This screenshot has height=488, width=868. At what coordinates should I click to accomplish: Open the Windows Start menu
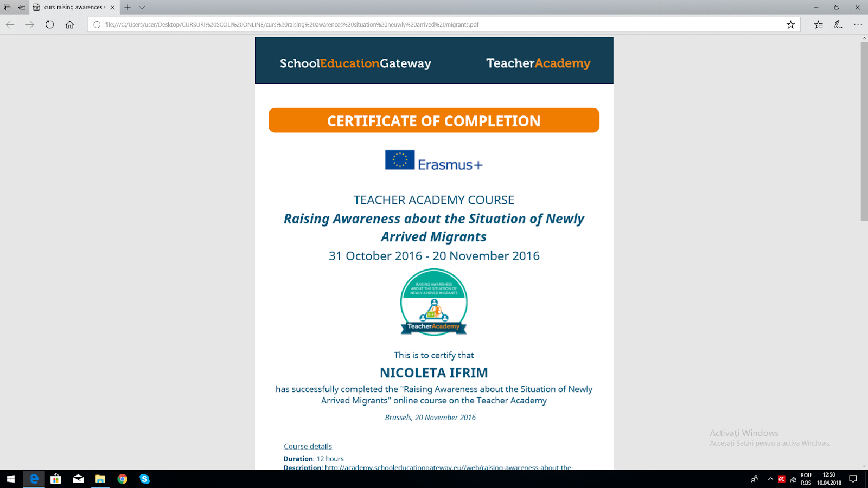[x=11, y=479]
